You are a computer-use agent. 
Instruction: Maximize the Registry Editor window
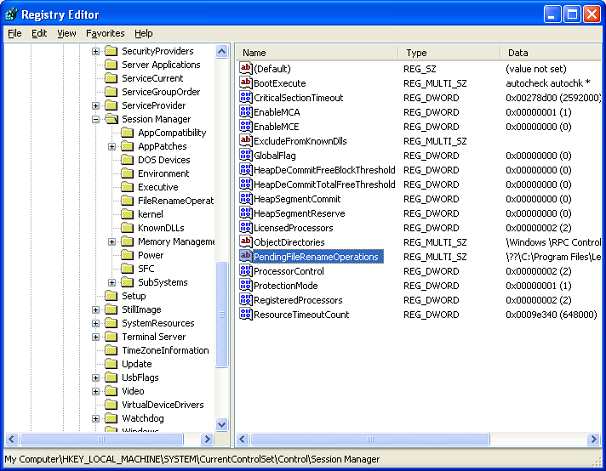coord(572,15)
